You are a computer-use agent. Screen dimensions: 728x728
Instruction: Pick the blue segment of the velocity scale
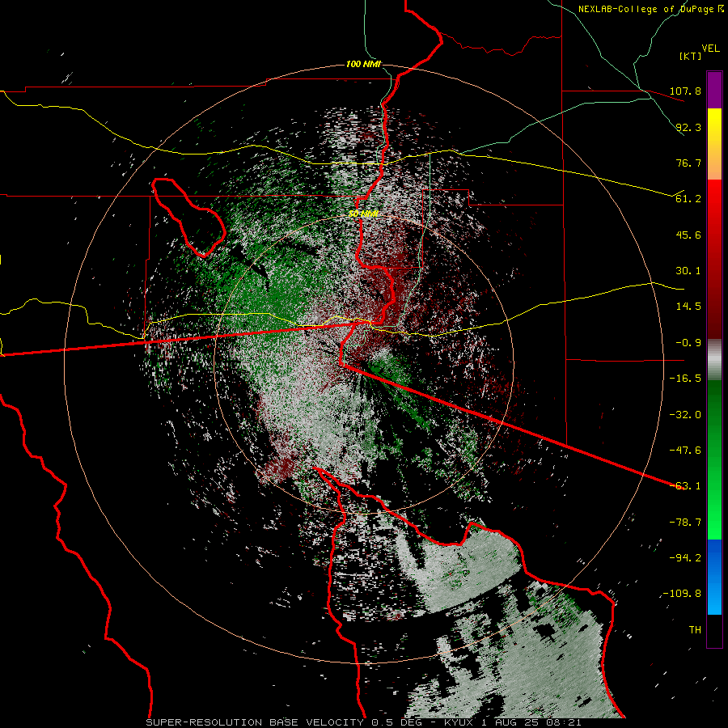click(x=714, y=577)
